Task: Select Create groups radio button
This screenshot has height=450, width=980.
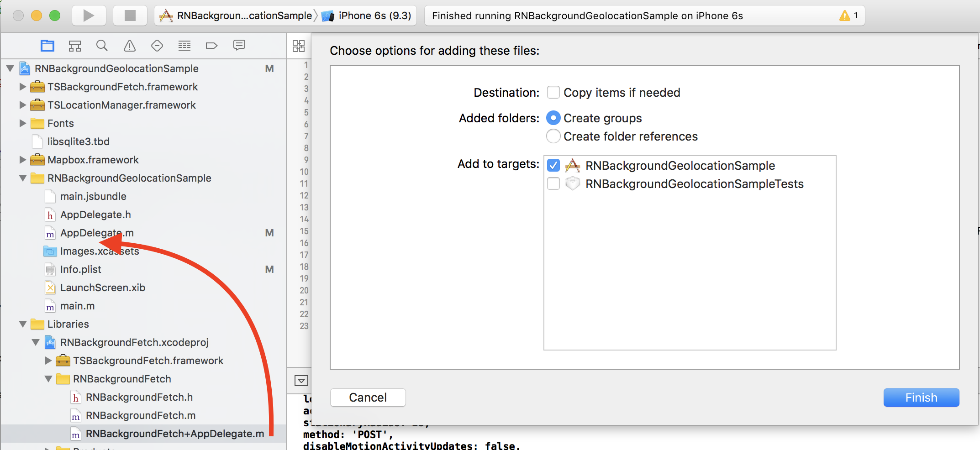Action: tap(553, 118)
